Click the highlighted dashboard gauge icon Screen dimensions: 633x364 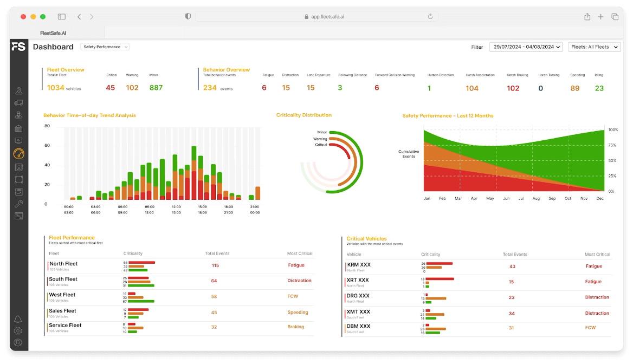19,154
